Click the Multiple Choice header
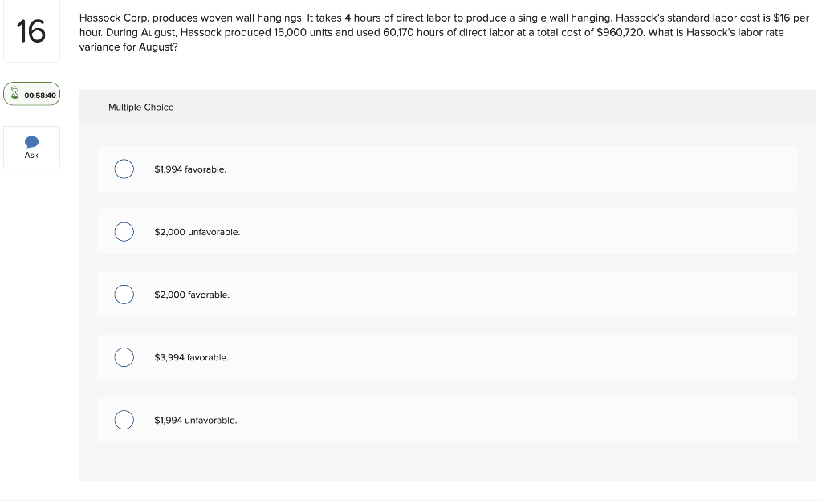This screenshot has width=822, height=504. tap(141, 108)
